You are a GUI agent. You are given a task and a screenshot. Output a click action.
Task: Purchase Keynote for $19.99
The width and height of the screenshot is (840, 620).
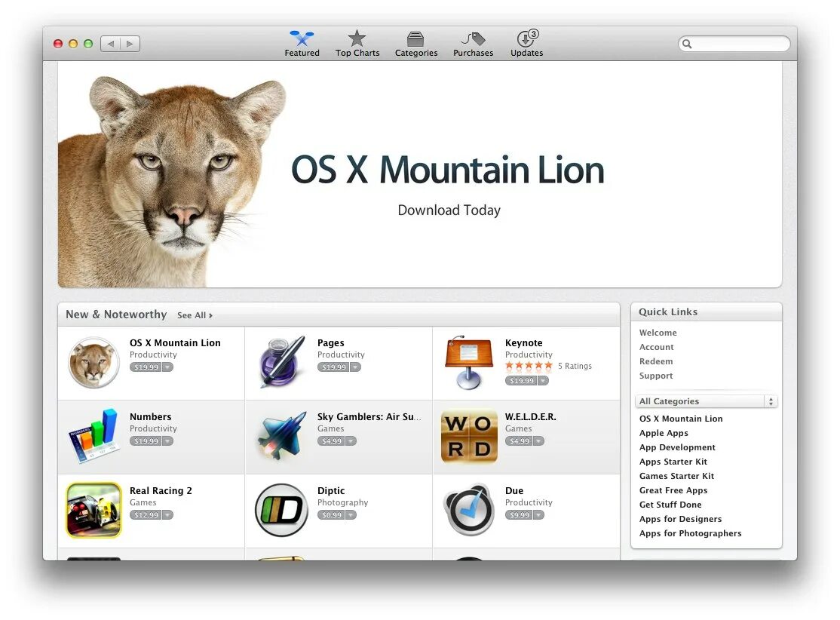pyautogui.click(x=522, y=380)
